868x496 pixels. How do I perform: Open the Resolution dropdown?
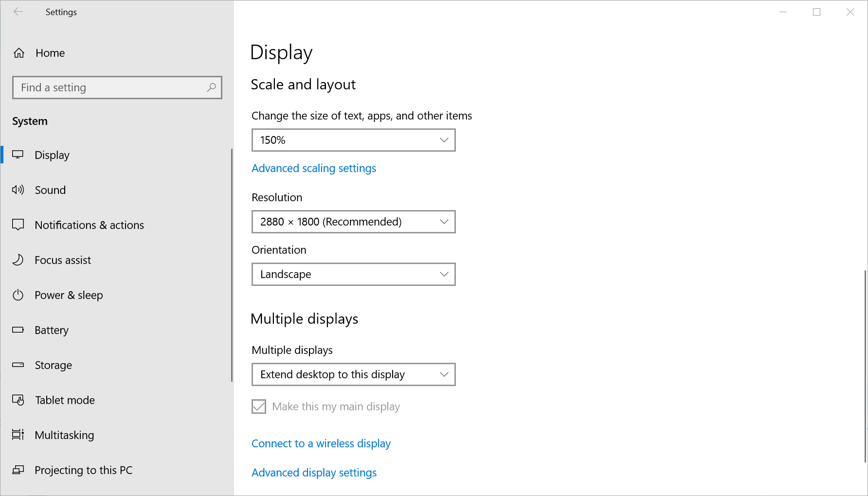click(x=353, y=222)
